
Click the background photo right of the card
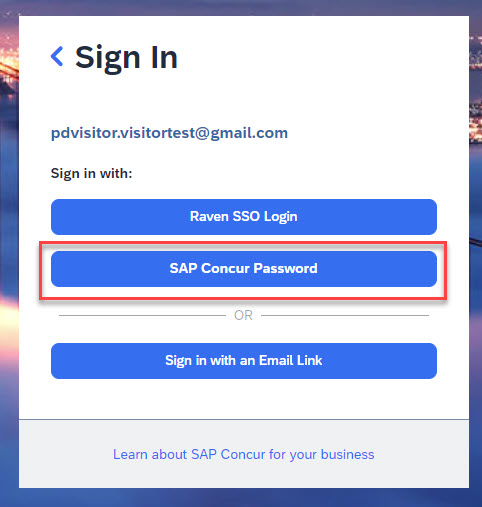point(475,253)
